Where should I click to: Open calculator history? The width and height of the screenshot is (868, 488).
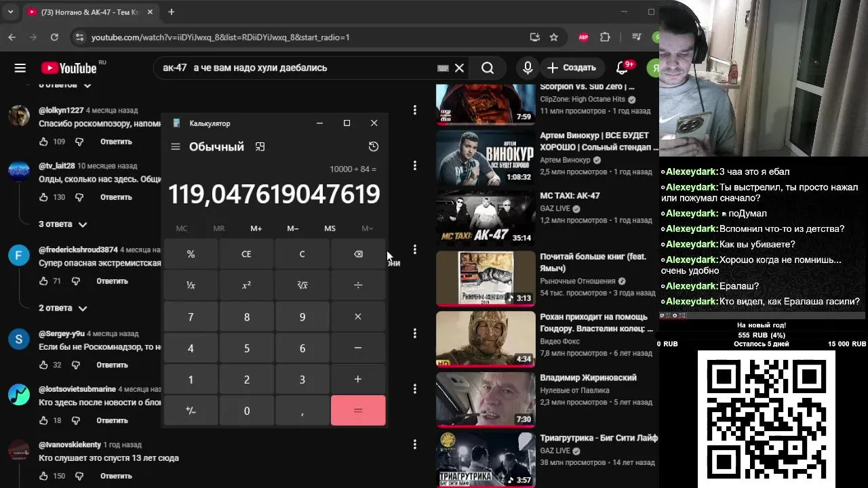point(373,146)
